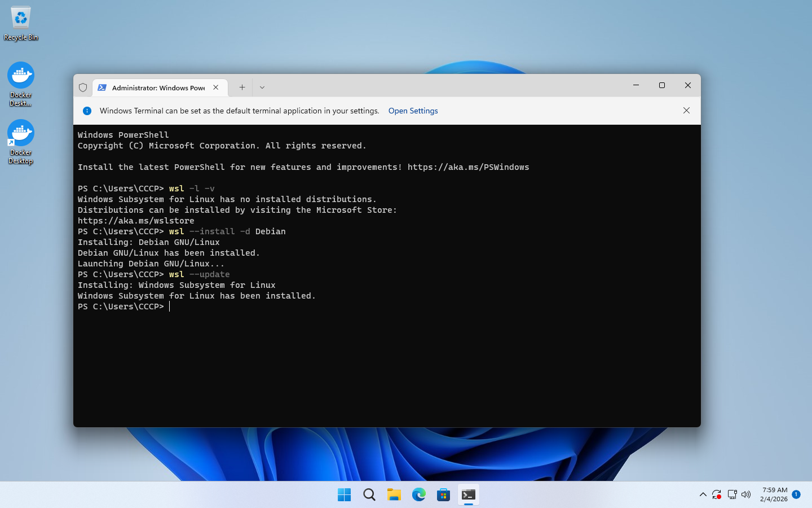Close the Administrator: Windows PowerShell tab
812x508 pixels.
(x=216, y=87)
